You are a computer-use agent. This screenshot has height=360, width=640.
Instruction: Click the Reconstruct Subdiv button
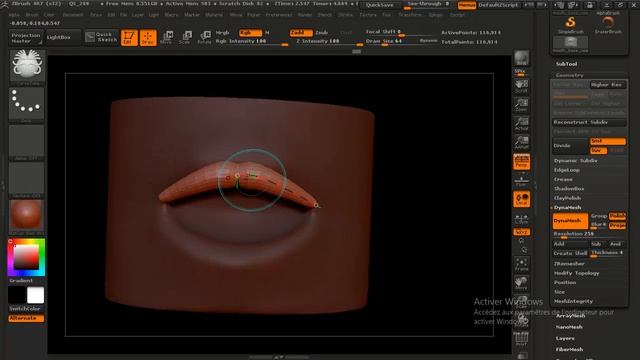pyautogui.click(x=589, y=122)
